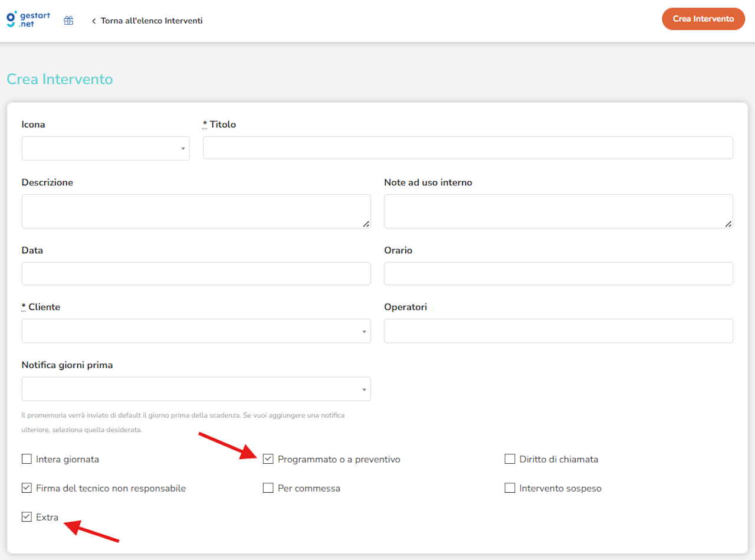Click the Operatori field
Image resolution: width=755 pixels, height=560 pixels.
pos(559,331)
